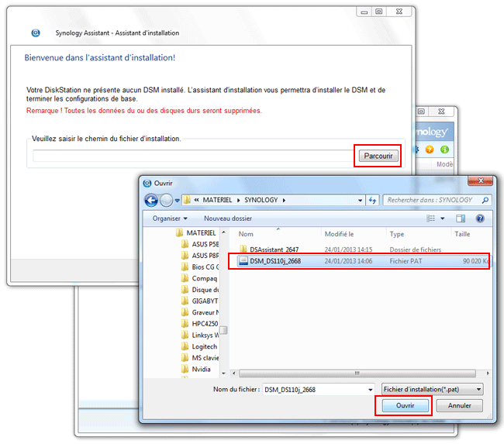504x444 pixels.
Task: Toggle the preview pane icon
Action: (x=460, y=219)
